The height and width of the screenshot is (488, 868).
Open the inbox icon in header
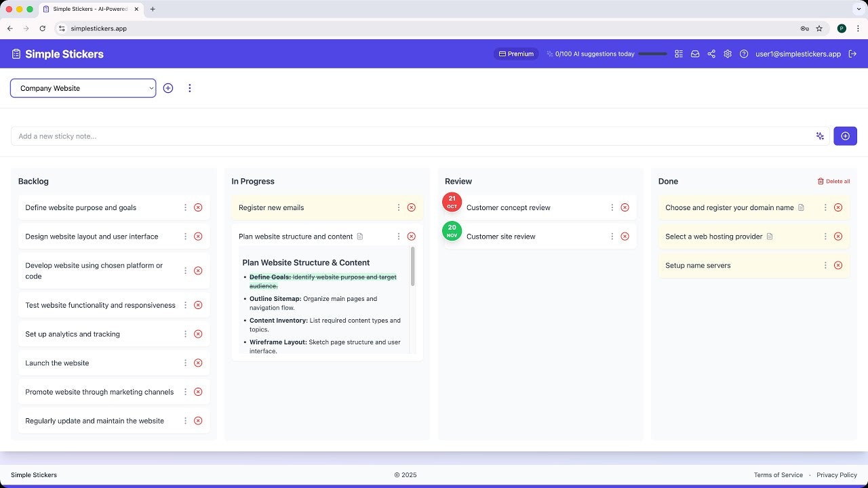click(x=695, y=54)
